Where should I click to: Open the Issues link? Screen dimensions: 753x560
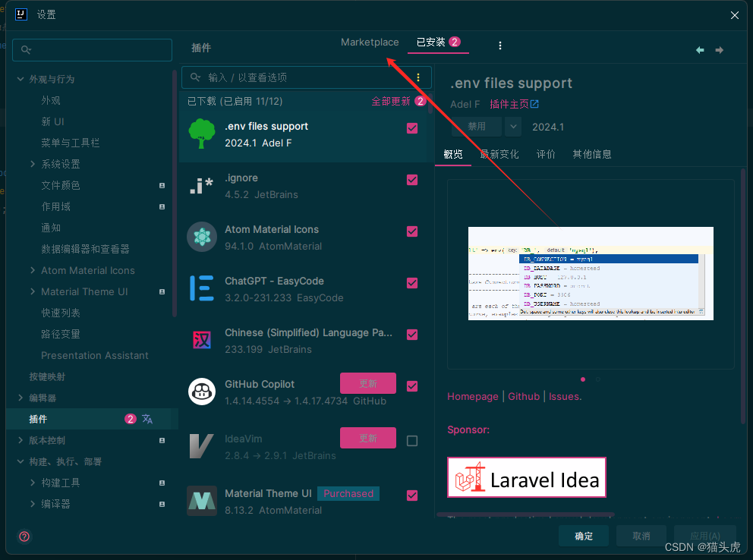[x=565, y=397]
